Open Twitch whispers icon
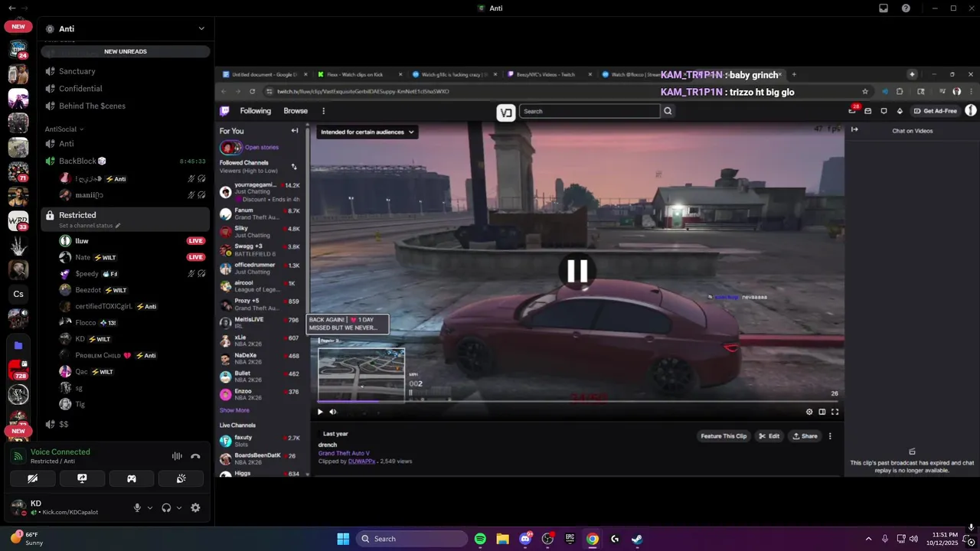The image size is (980, 551). pyautogui.click(x=884, y=111)
